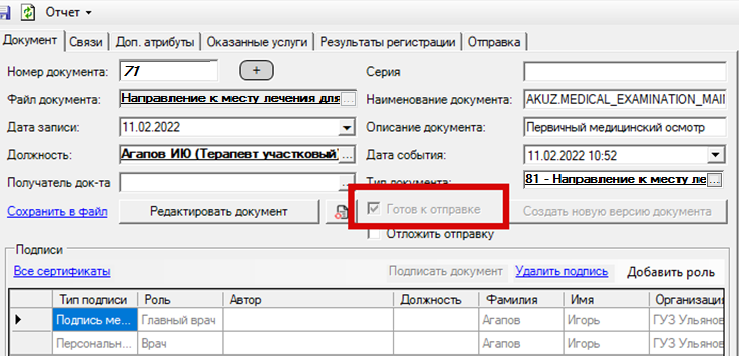Screen dimensions: 739x360
Task: Toggle the Отложить отправку checkbox
Action: 374,234
